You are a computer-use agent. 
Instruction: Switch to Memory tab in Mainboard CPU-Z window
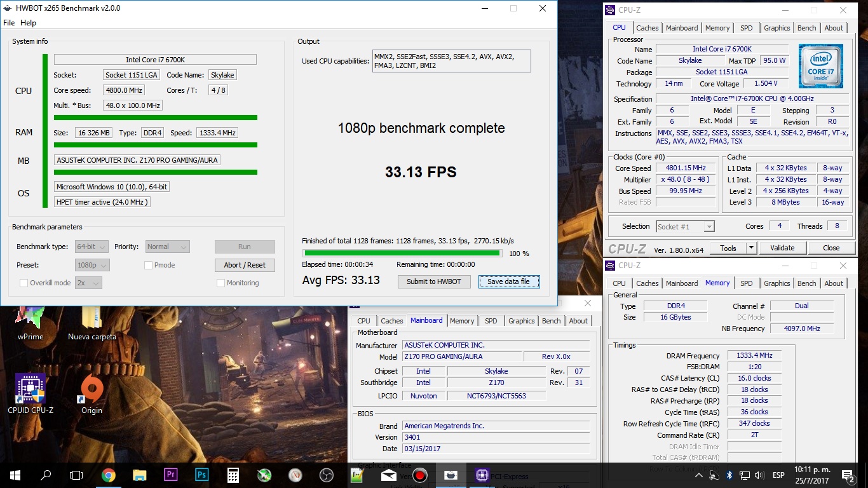462,321
